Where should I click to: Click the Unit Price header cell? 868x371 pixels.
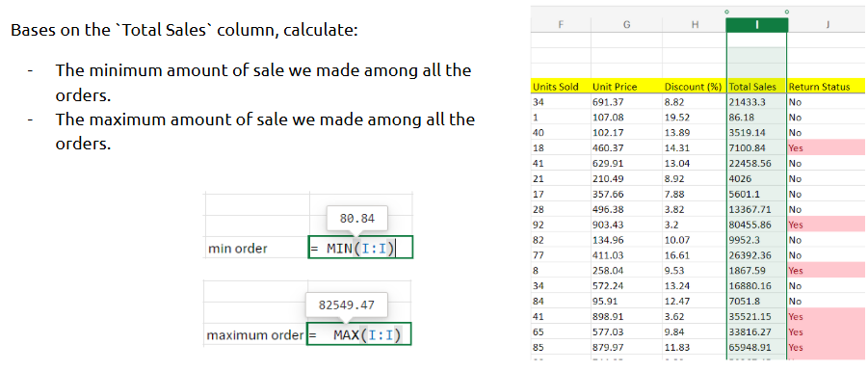(626, 87)
